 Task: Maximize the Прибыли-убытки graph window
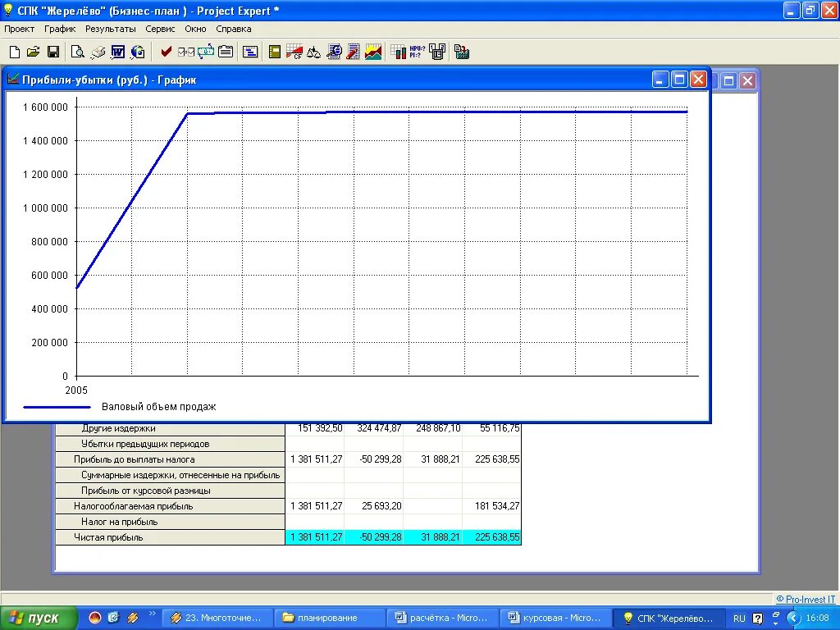(679, 80)
